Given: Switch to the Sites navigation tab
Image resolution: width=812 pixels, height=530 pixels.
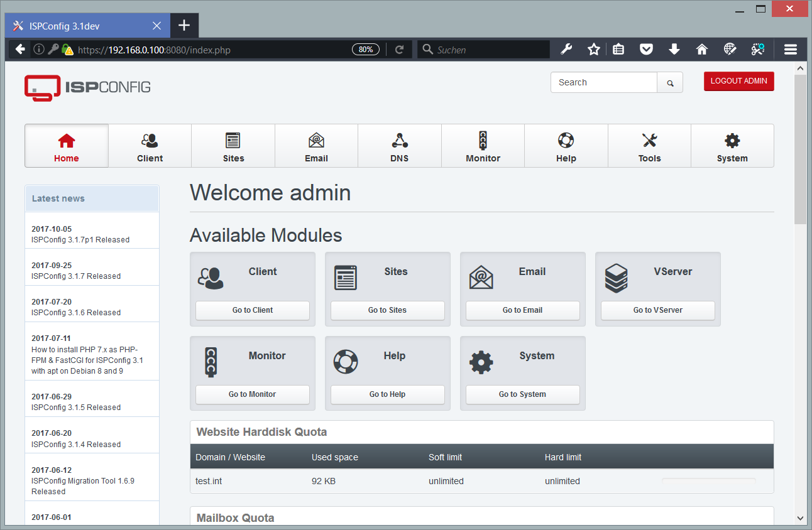Looking at the screenshot, I should pos(233,146).
